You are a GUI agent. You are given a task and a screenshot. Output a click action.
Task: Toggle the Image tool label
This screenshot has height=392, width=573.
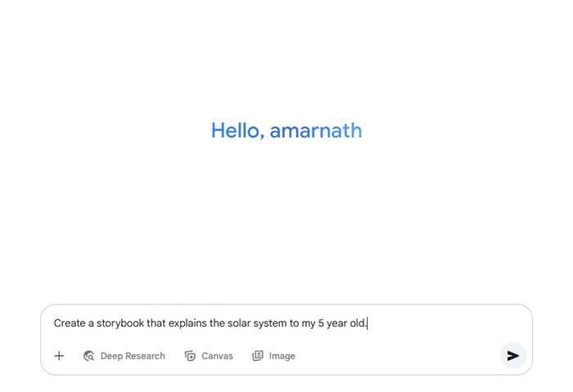[x=282, y=356]
